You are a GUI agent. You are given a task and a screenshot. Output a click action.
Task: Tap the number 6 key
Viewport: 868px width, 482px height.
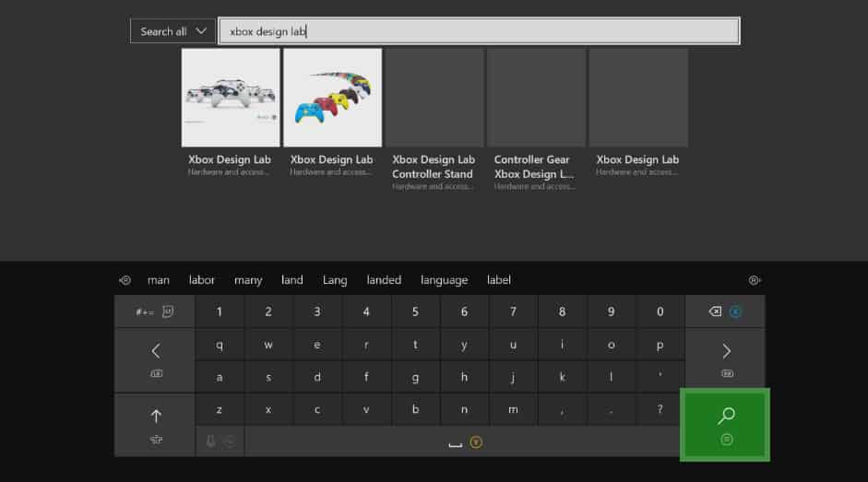pos(464,312)
